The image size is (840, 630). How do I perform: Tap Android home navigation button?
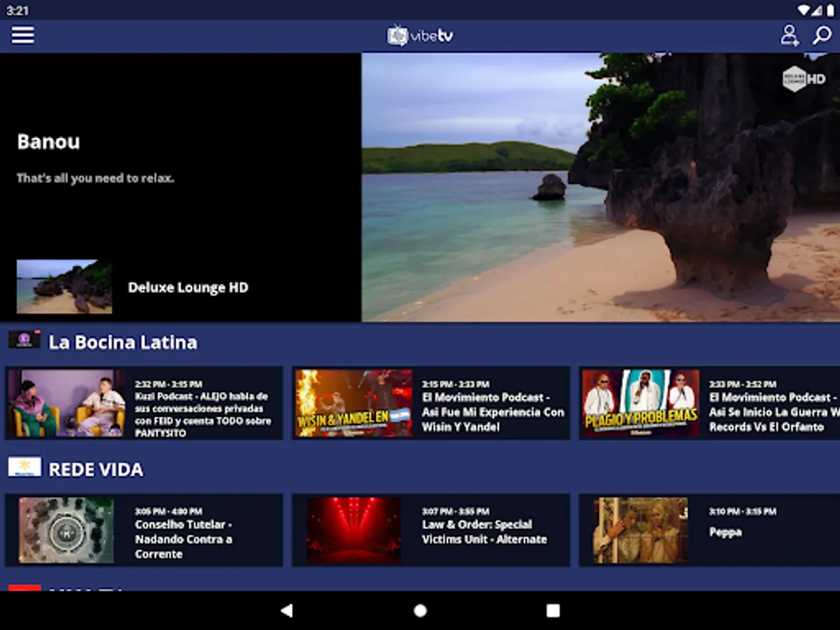420,610
